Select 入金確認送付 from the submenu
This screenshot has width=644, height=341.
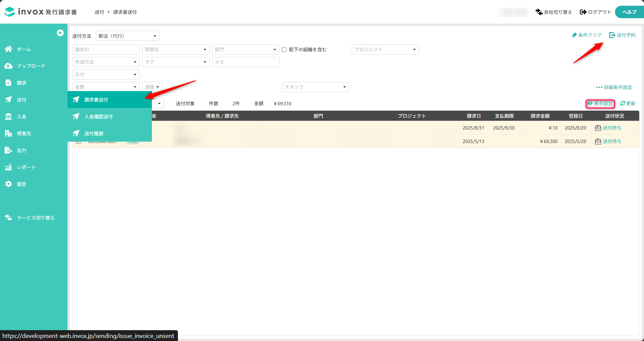coord(99,117)
